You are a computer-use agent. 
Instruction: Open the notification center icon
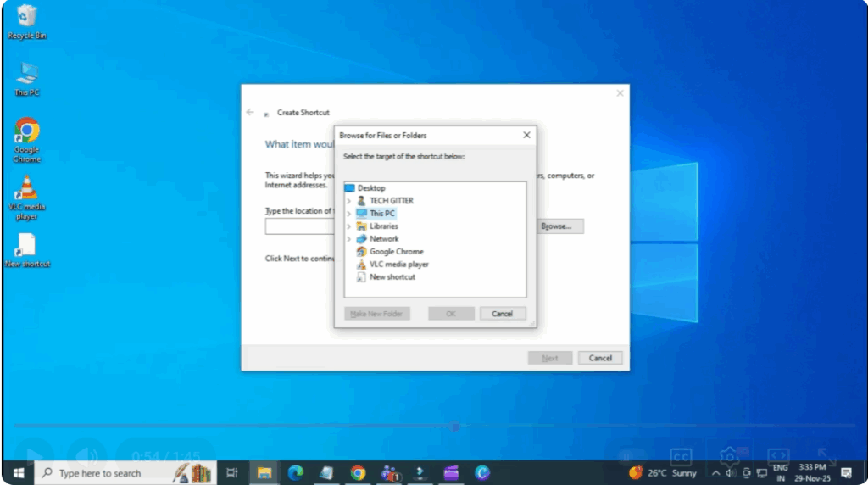(x=846, y=472)
